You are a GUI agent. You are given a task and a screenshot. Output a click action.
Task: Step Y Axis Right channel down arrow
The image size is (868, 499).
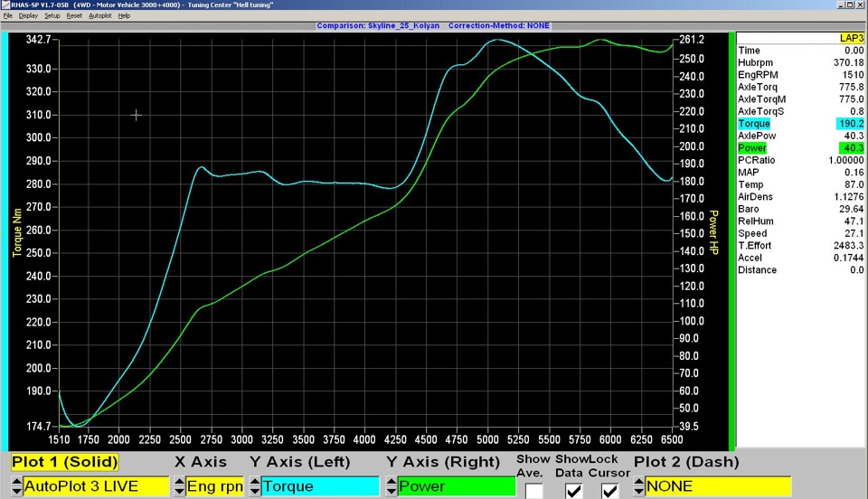click(392, 491)
